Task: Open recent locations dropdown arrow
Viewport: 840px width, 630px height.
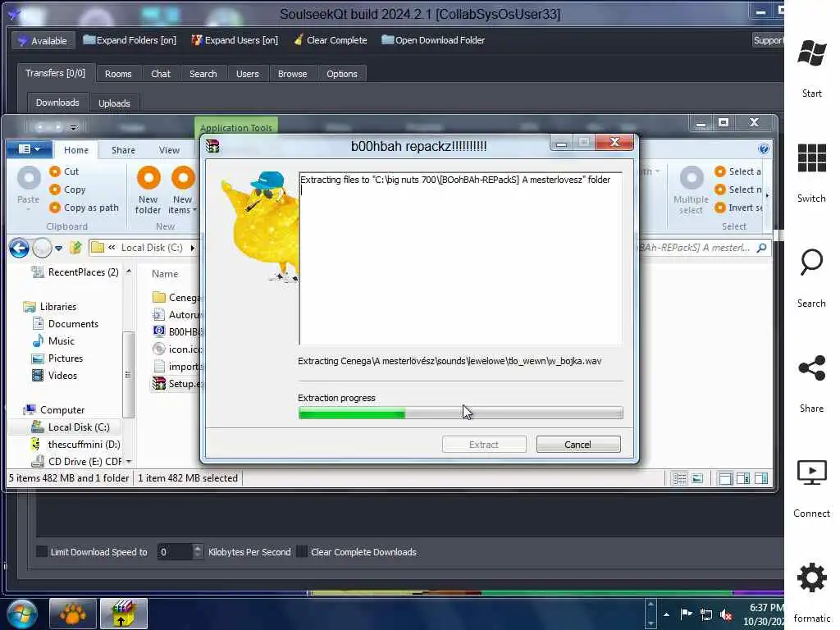Action: tap(59, 248)
